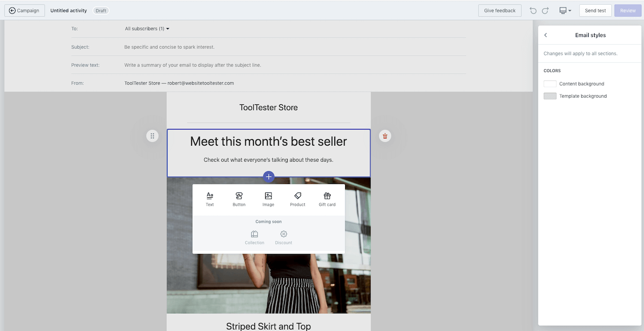The width and height of the screenshot is (644, 331).
Task: Insert a Gift card block
Action: (327, 199)
